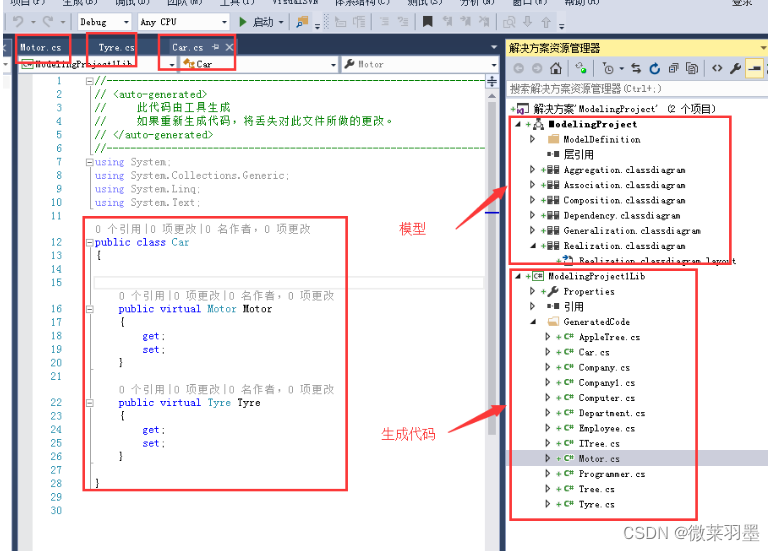Viewport: 775px width, 551px height.
Task: Select the Car.cs editor tab
Action: click(x=188, y=47)
